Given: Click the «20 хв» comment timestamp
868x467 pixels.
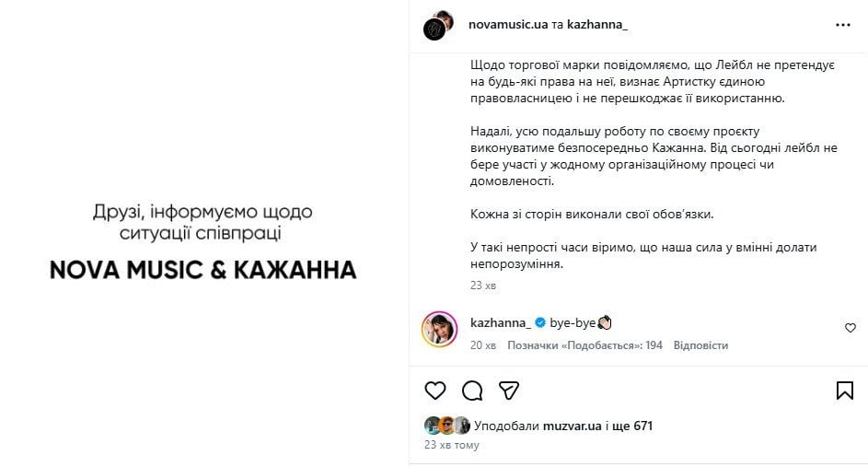Looking at the screenshot, I should click(482, 345).
